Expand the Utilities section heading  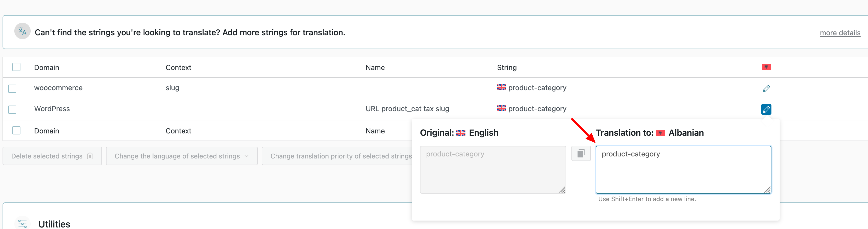tap(54, 224)
